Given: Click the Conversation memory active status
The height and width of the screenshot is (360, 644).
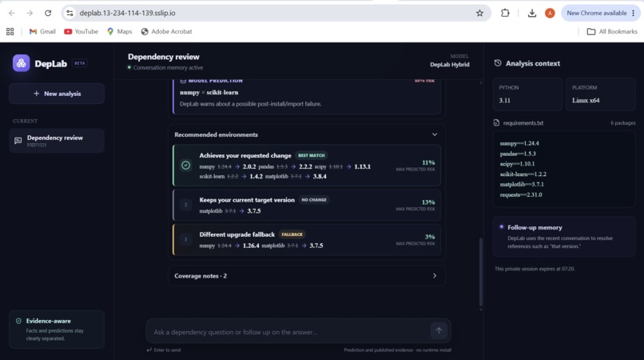Looking at the screenshot, I should point(165,67).
